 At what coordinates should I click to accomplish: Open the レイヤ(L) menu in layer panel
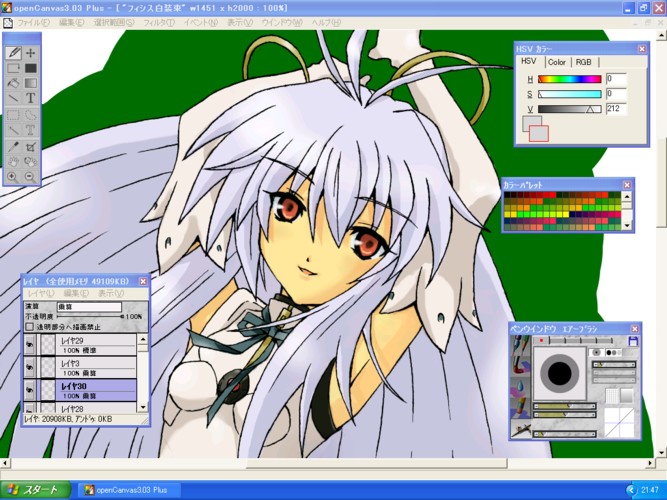(x=41, y=293)
